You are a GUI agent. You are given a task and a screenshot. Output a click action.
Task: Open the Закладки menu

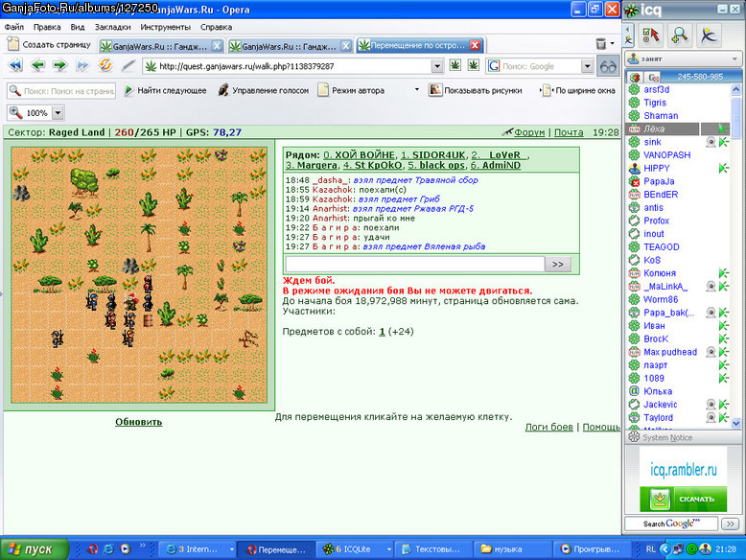[112, 27]
